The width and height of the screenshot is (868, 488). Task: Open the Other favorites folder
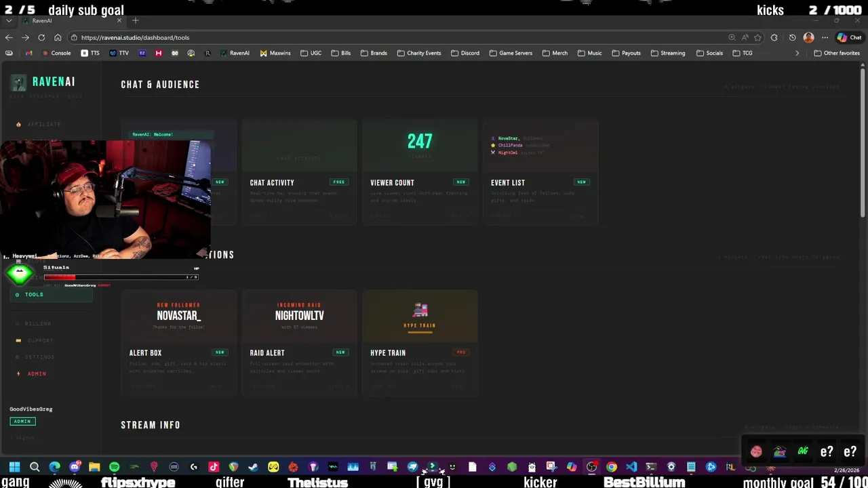pos(837,53)
